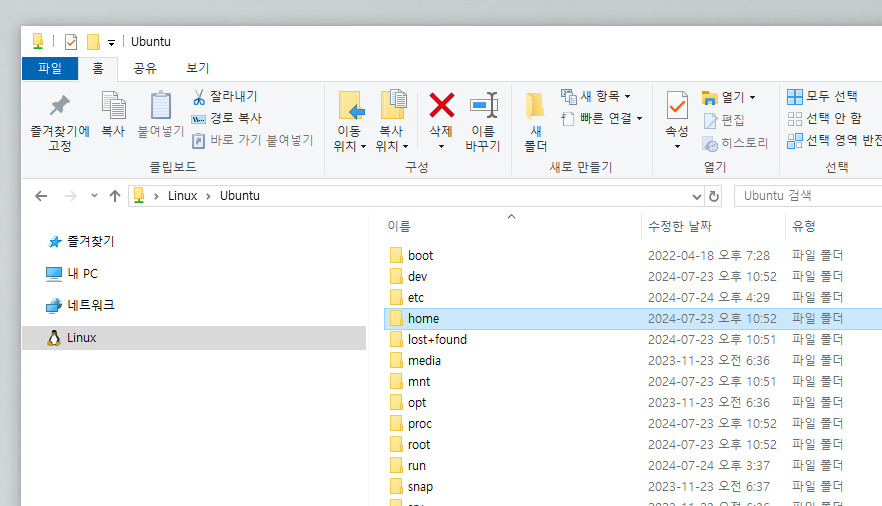Select 즐겨찾기 in navigation pane
Viewport: 882px width, 506px height.
(80, 242)
